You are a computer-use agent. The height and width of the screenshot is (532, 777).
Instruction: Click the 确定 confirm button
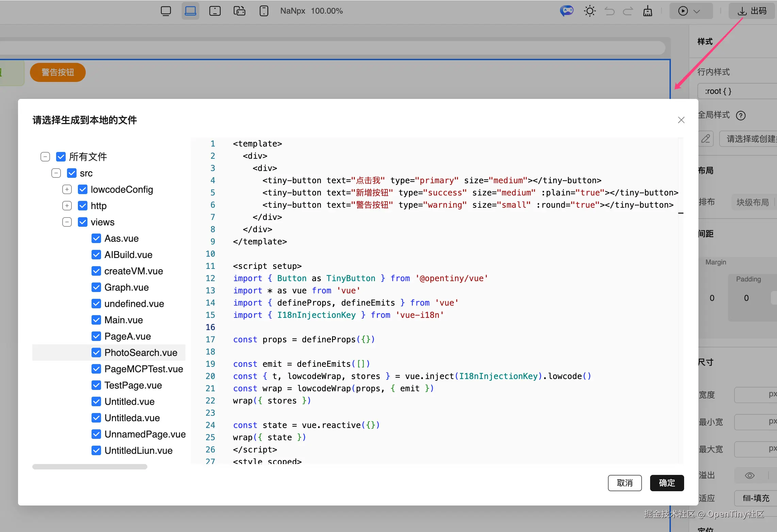click(x=666, y=483)
